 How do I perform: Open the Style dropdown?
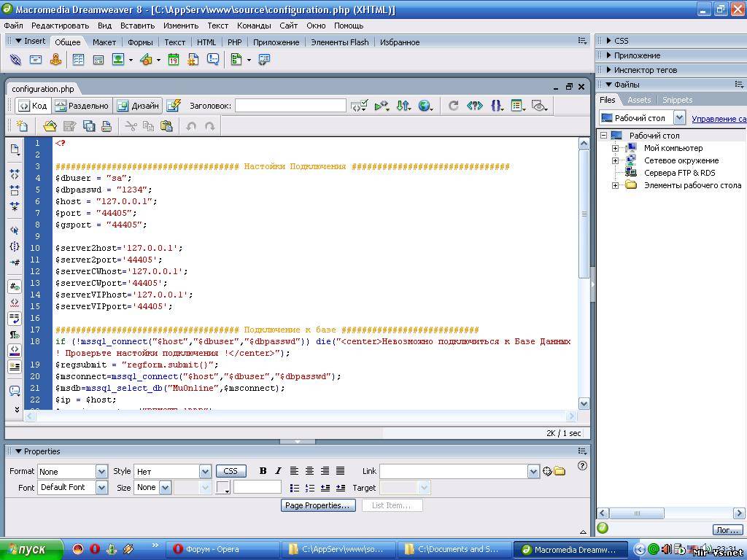point(205,472)
